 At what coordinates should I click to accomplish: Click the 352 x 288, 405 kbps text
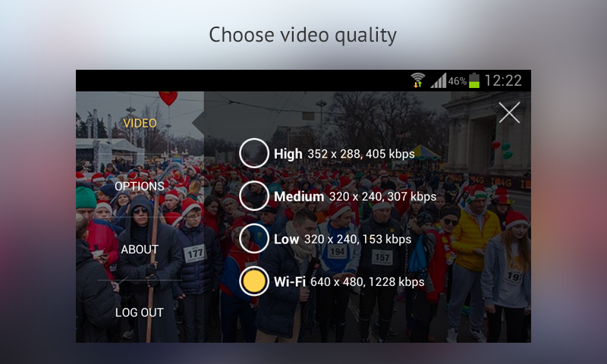[361, 154]
